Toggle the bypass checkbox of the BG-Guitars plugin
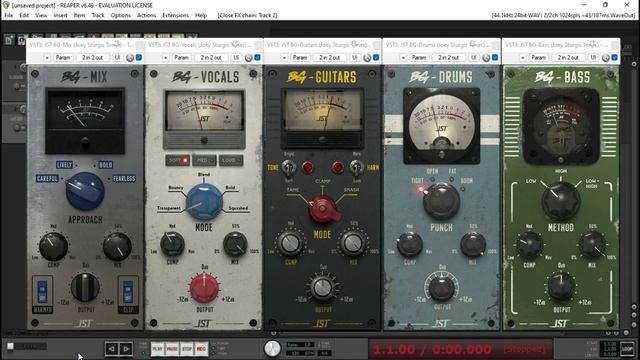The image size is (640, 360). pyautogui.click(x=376, y=58)
